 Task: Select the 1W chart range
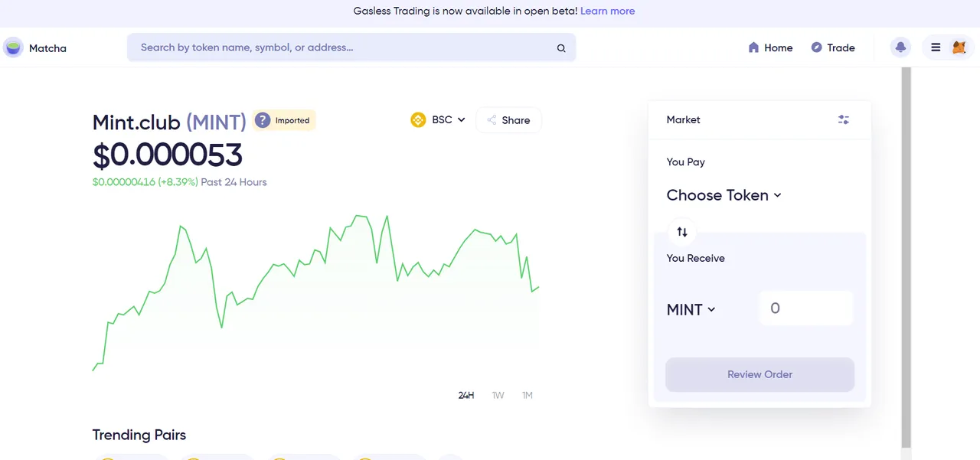pyautogui.click(x=498, y=396)
